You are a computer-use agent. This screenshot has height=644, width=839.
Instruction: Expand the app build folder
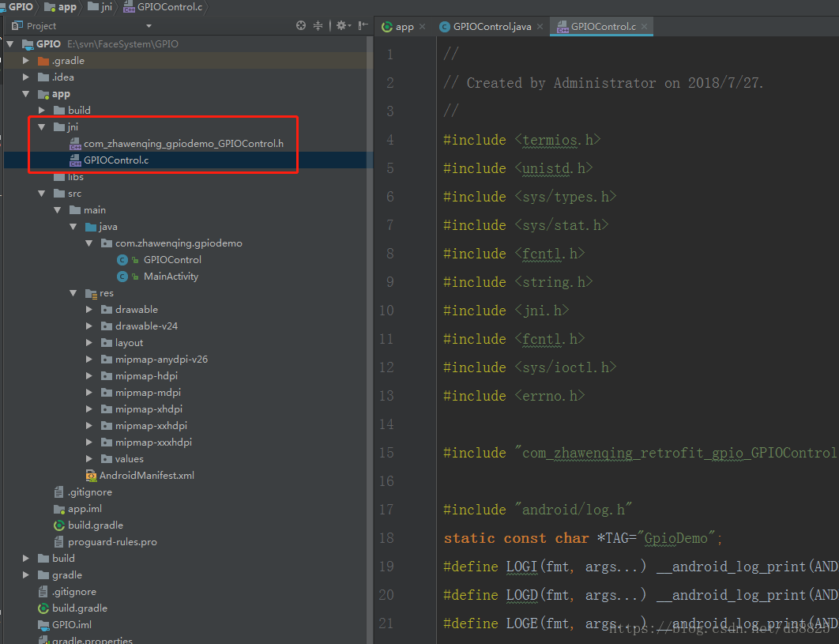(42, 111)
